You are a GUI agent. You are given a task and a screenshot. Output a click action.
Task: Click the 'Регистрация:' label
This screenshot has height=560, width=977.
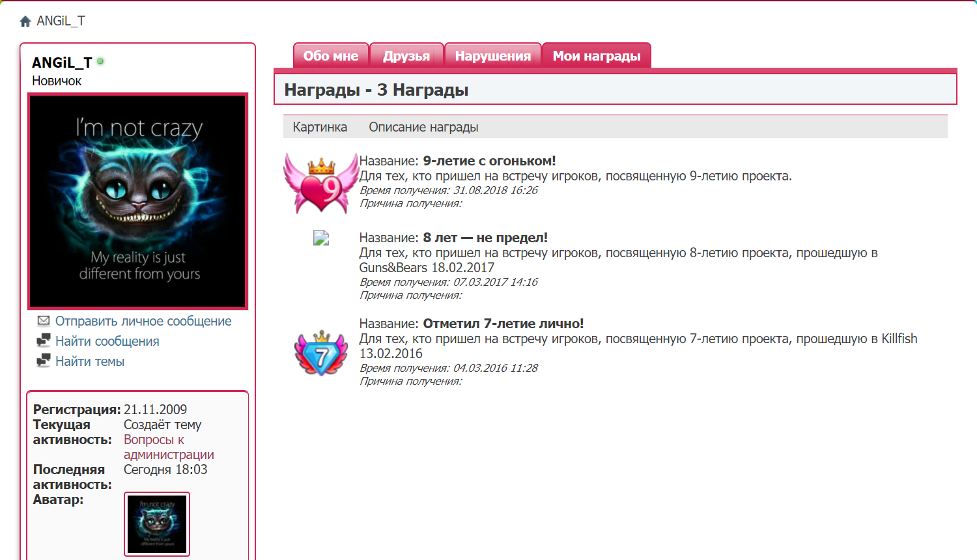tap(77, 410)
